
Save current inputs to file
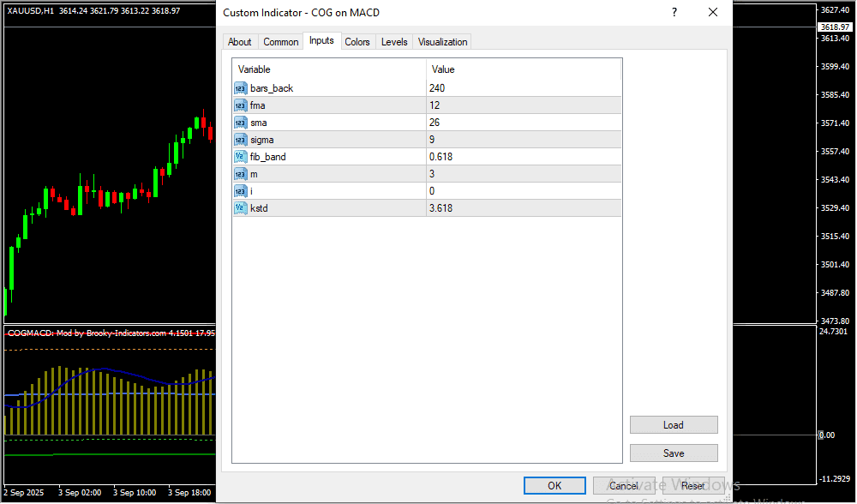pos(673,453)
